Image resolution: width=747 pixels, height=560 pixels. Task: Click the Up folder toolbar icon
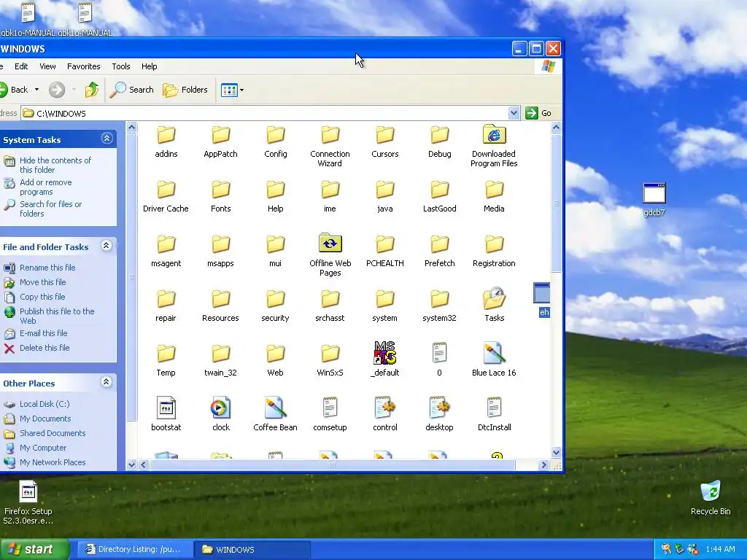(x=91, y=90)
